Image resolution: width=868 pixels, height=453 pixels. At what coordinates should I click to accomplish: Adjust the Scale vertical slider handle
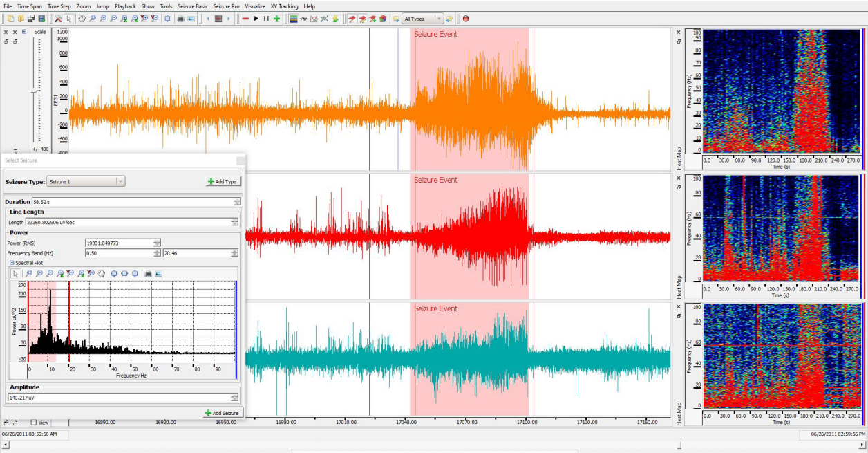tap(35, 91)
